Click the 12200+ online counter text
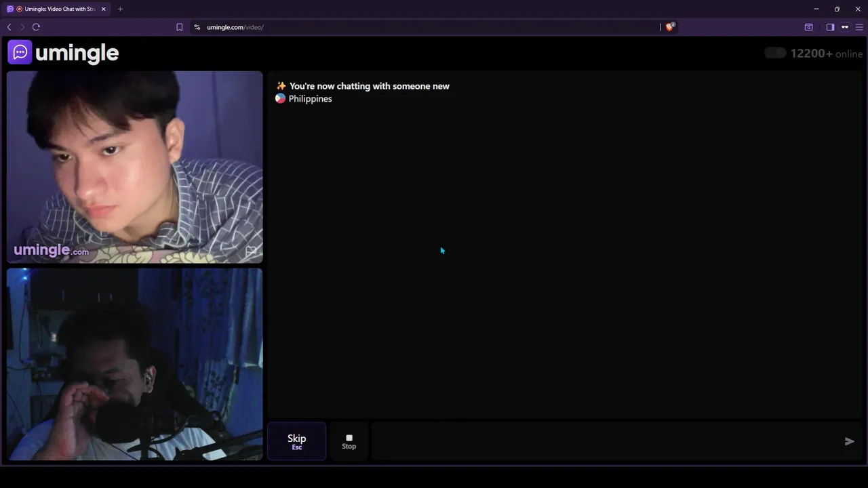868x488 pixels. pyautogui.click(x=826, y=54)
